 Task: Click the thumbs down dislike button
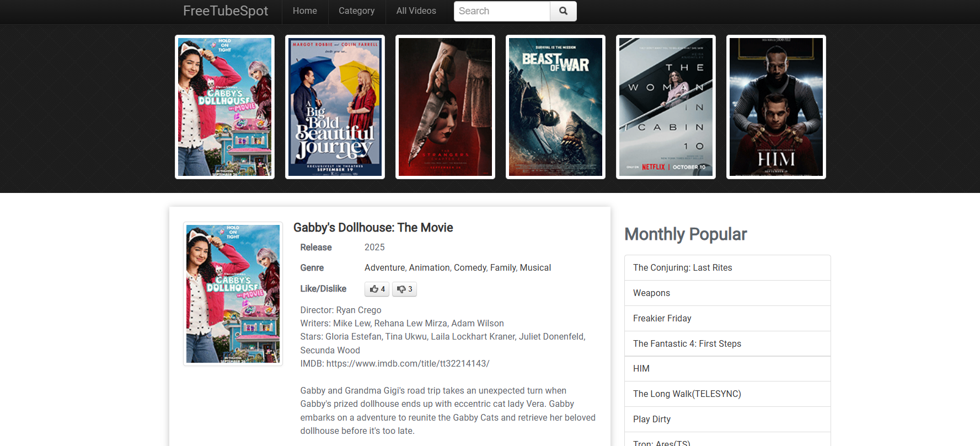404,289
